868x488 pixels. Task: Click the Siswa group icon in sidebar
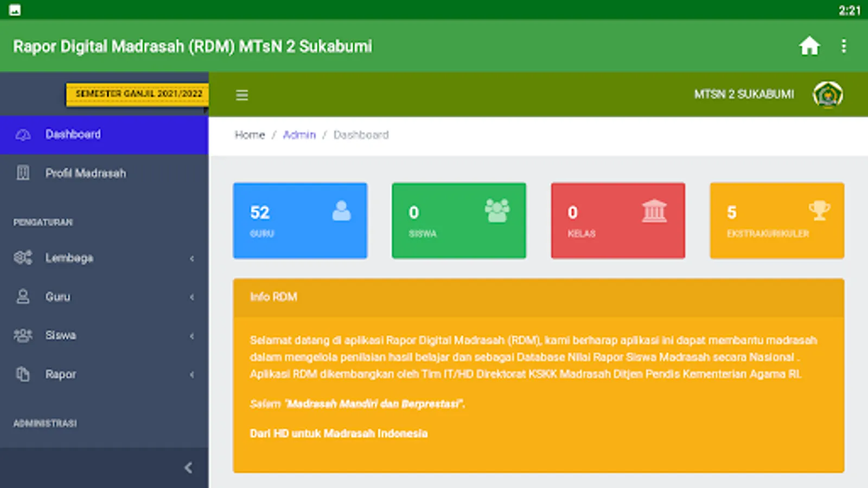(x=23, y=335)
